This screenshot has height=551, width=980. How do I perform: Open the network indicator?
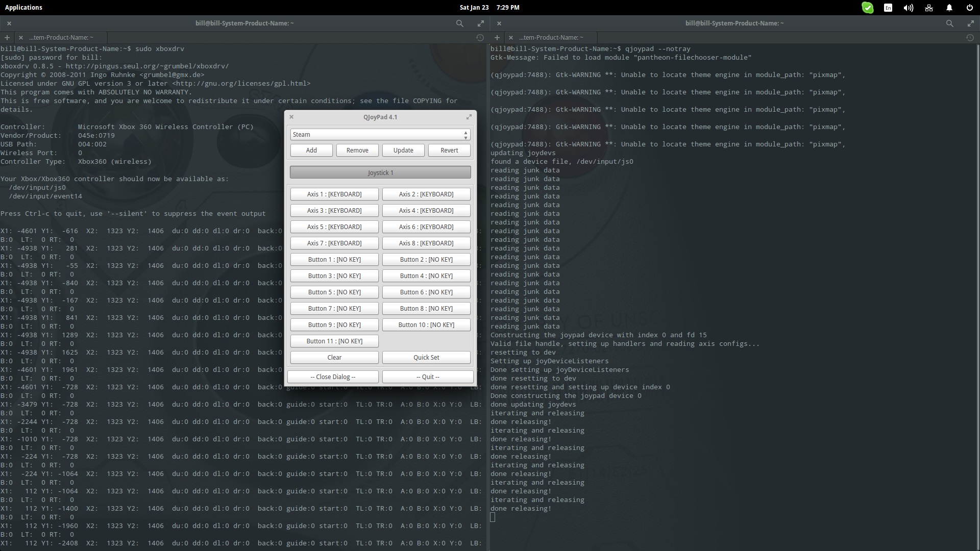[x=928, y=8]
